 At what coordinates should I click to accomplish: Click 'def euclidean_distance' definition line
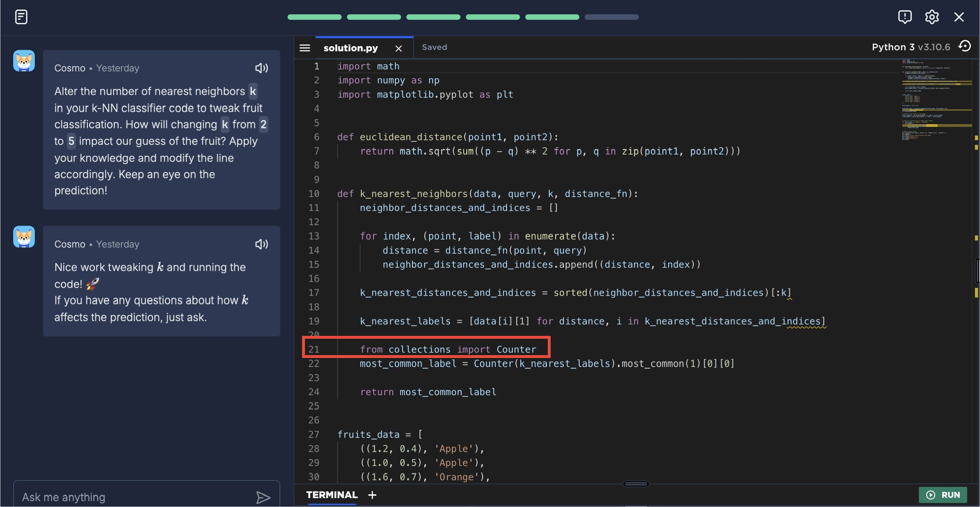coord(448,137)
